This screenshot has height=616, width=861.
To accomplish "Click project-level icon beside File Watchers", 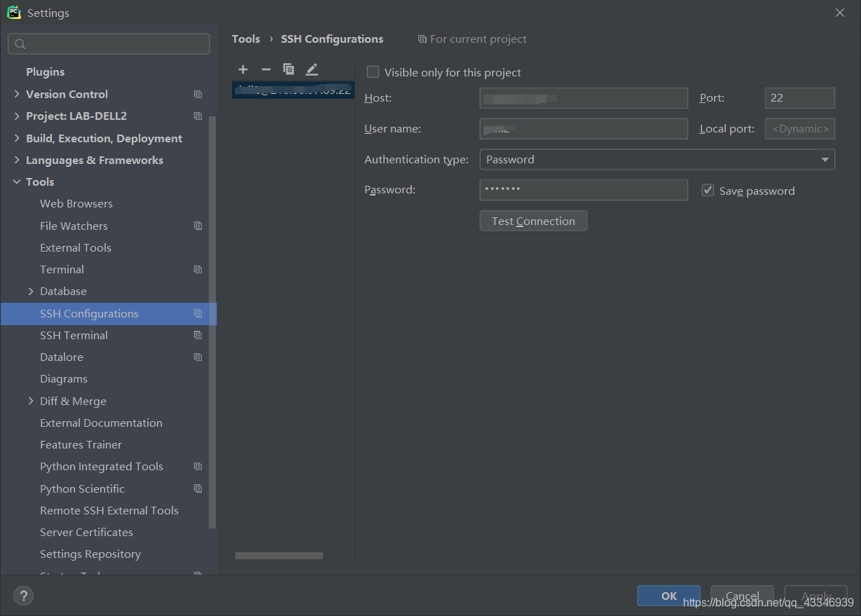I will click(198, 226).
